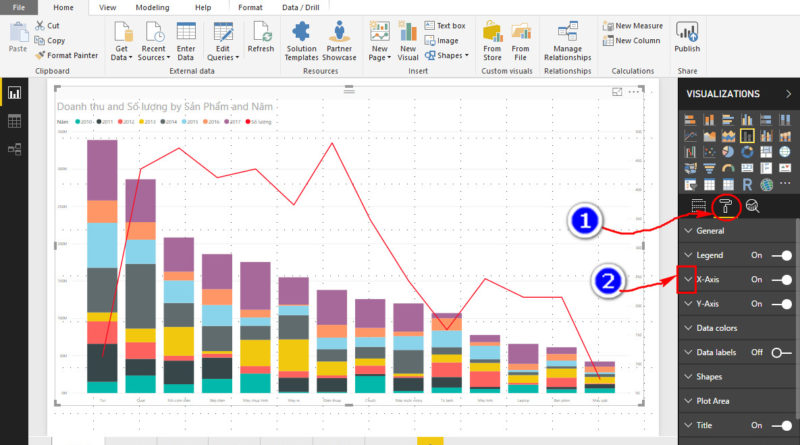The width and height of the screenshot is (800, 445).
Task: Open the Analytics magnifier icon
Action: click(752, 206)
